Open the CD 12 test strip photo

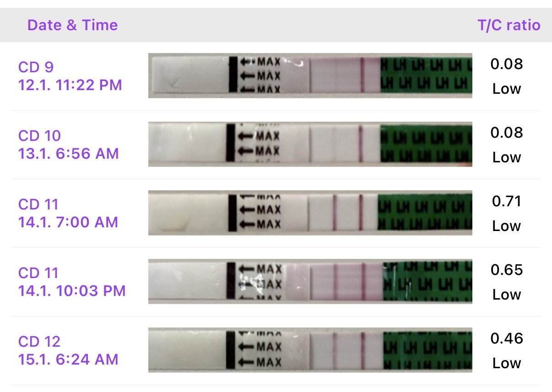pos(310,350)
